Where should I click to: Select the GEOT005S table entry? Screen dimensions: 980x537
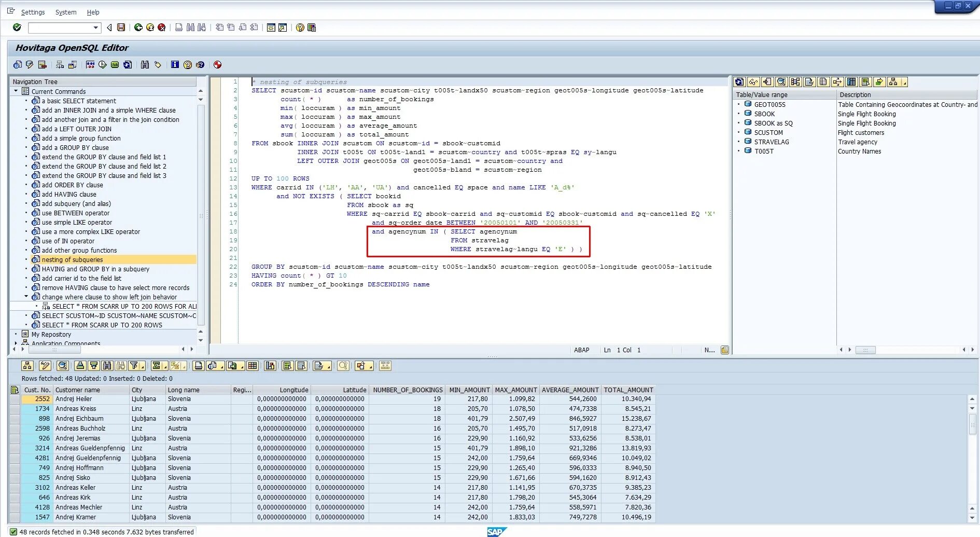coord(770,104)
